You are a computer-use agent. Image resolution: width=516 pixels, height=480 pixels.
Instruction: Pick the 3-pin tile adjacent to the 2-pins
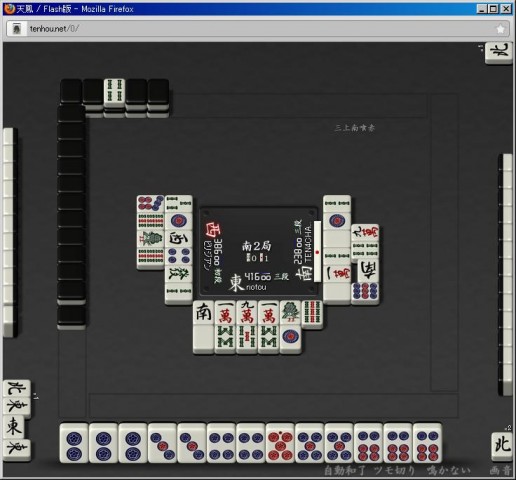[x=162, y=443]
